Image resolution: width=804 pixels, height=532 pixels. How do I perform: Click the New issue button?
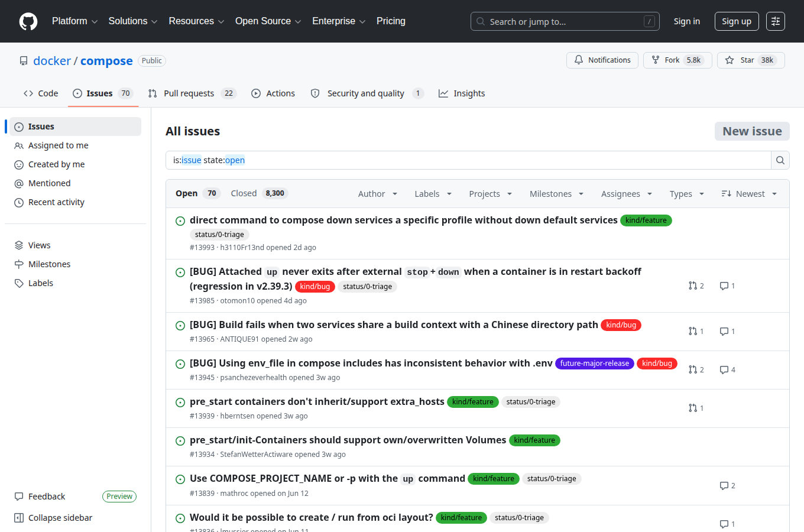coord(752,131)
